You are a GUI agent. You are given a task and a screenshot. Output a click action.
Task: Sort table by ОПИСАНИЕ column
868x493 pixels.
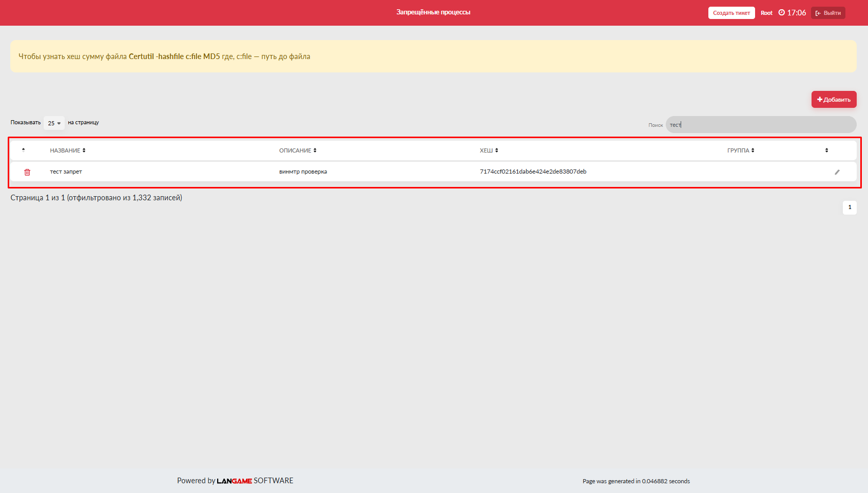tap(298, 150)
